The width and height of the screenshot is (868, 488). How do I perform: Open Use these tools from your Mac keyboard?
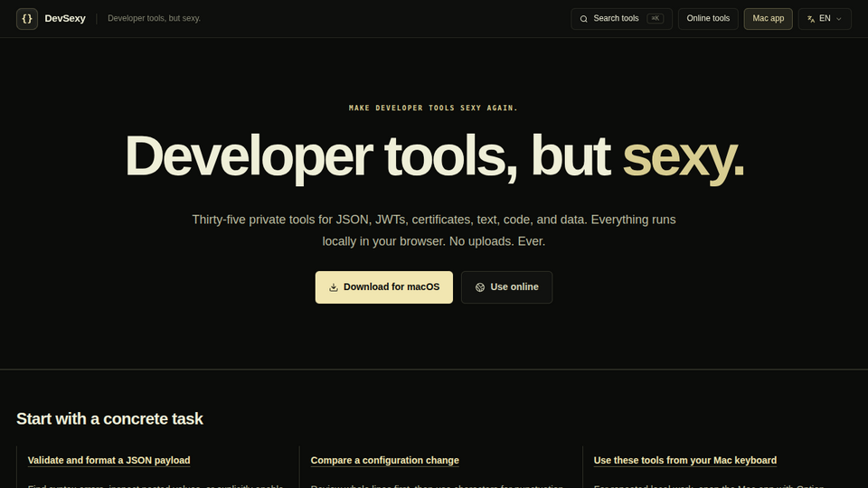tap(684, 460)
